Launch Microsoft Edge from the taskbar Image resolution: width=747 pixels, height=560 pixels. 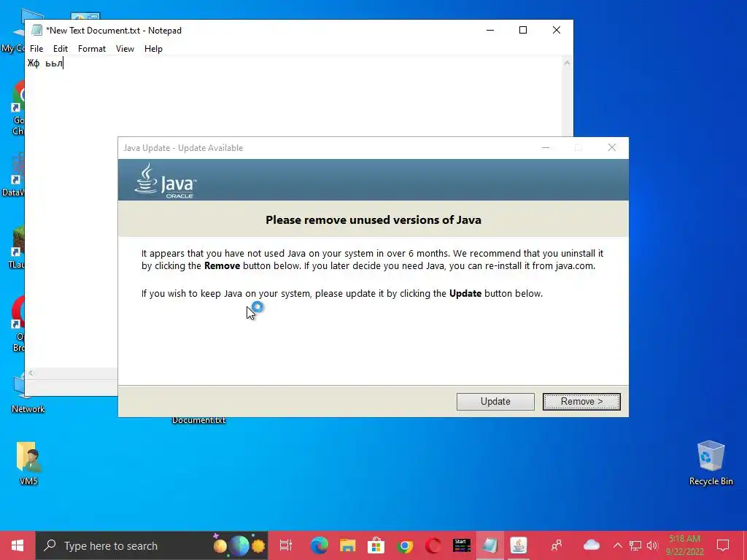click(x=320, y=545)
